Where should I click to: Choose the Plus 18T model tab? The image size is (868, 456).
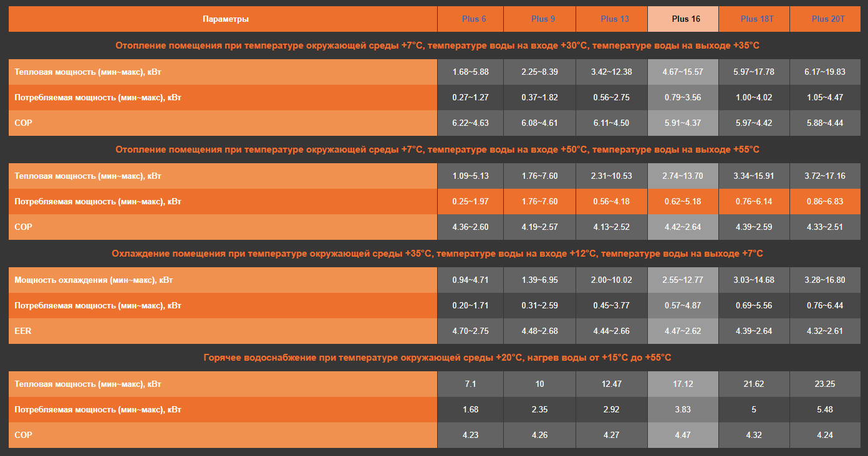pyautogui.click(x=756, y=19)
